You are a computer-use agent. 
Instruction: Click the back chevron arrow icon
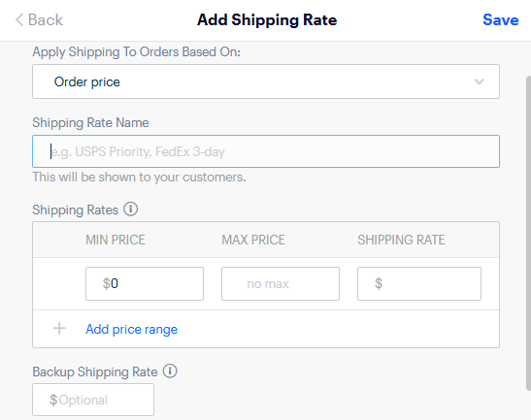coord(19,19)
